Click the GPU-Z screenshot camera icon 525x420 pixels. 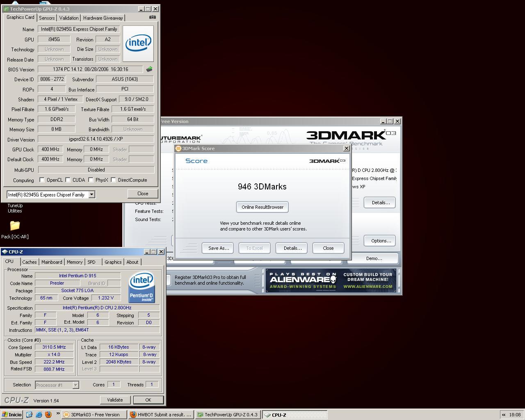(152, 17)
